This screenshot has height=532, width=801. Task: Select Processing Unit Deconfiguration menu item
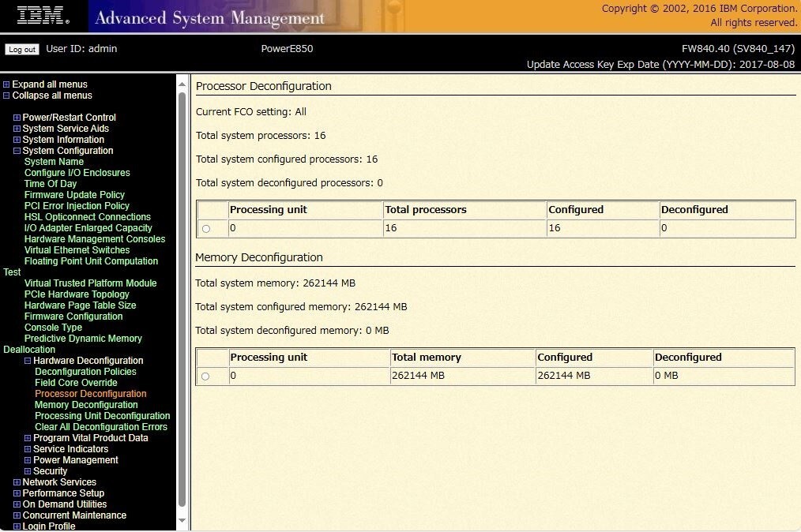click(102, 416)
